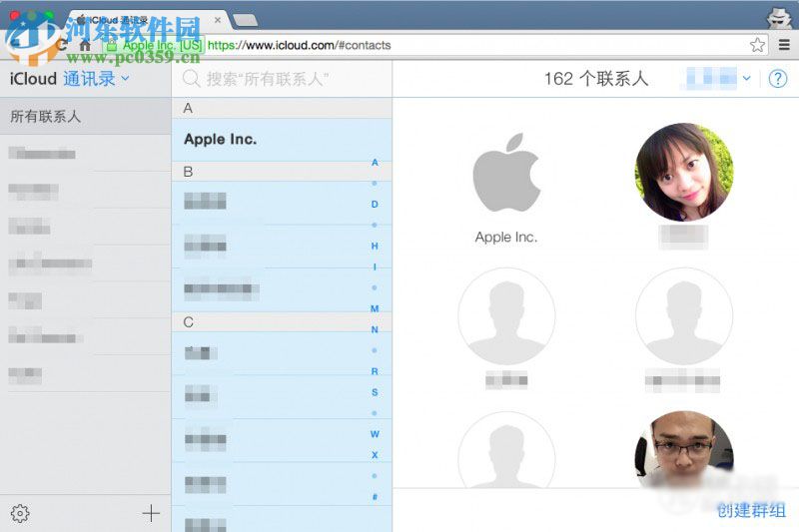The image size is (799, 532).
Task: Jump to letter I in the index
Action: [x=375, y=266]
